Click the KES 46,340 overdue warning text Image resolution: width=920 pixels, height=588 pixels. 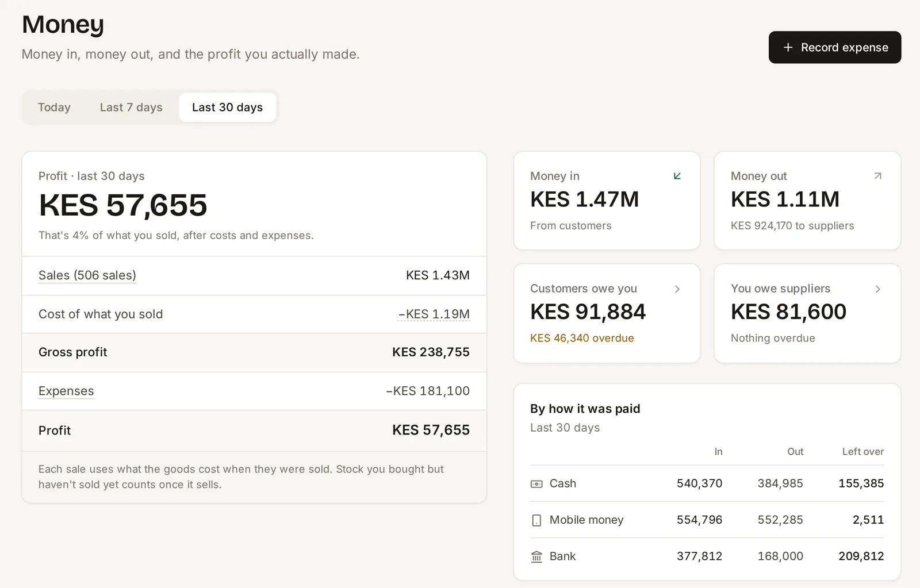[582, 338]
